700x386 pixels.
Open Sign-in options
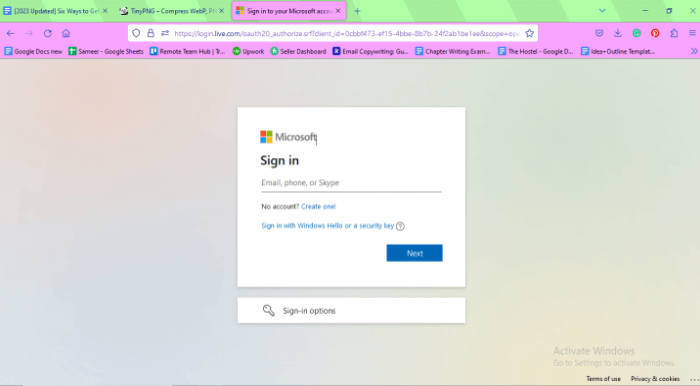click(351, 311)
